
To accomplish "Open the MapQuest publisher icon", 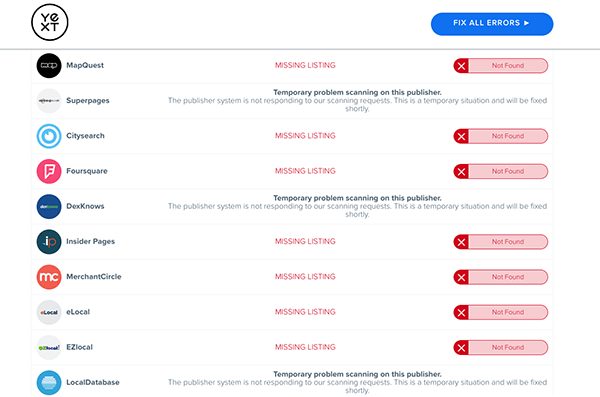I will (49, 65).
